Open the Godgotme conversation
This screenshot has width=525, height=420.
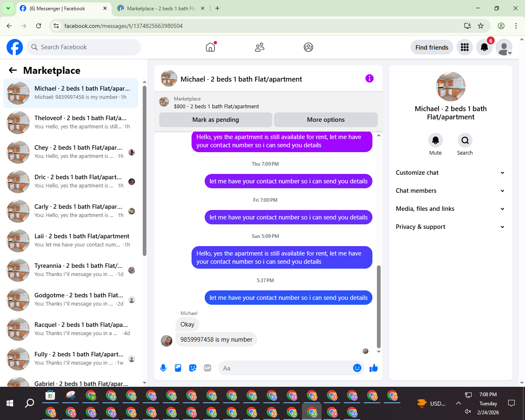pos(71,300)
